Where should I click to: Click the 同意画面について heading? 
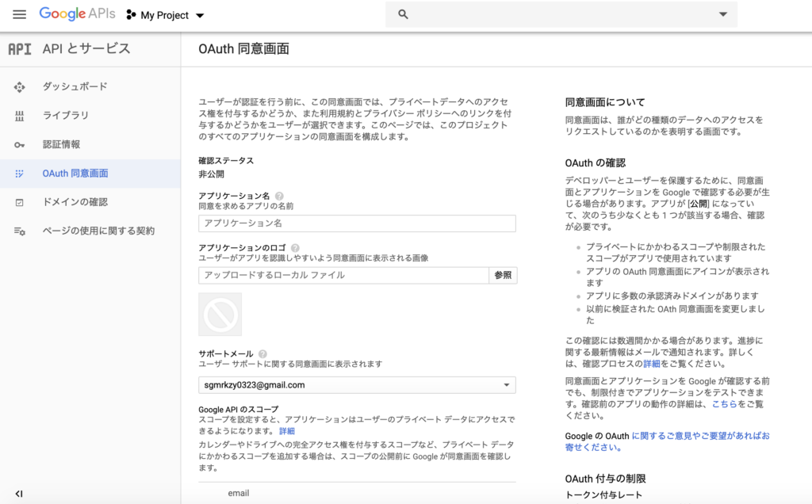point(605,102)
